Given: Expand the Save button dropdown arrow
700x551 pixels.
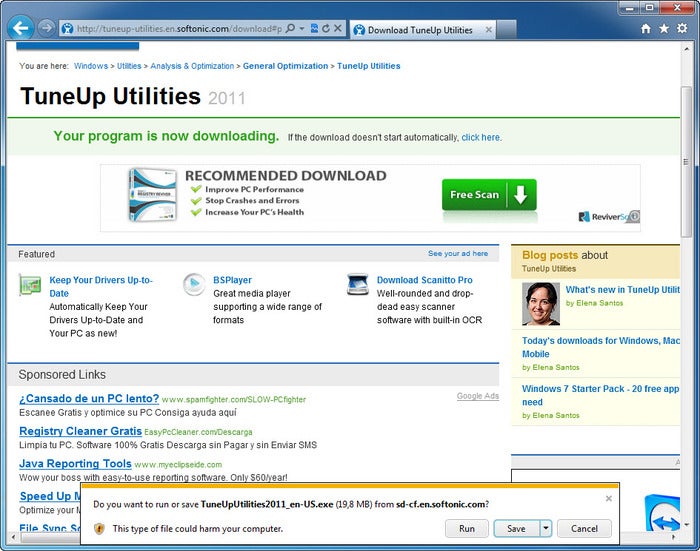Looking at the screenshot, I should pos(546,529).
